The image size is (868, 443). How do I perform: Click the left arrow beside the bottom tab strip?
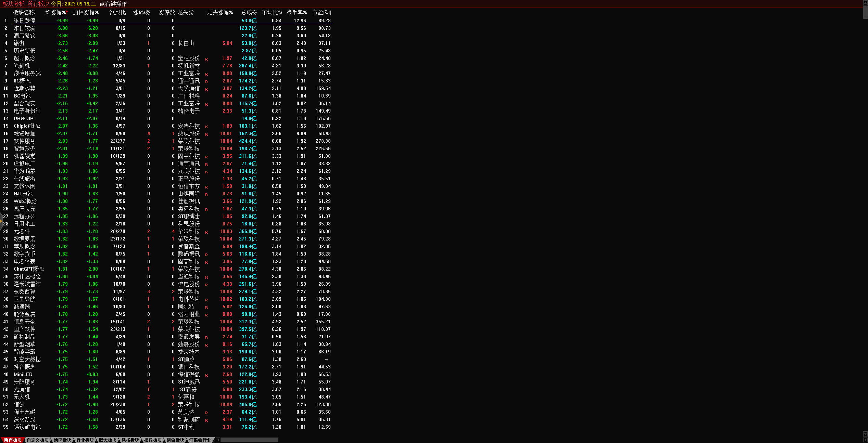pyautogui.click(x=218, y=440)
